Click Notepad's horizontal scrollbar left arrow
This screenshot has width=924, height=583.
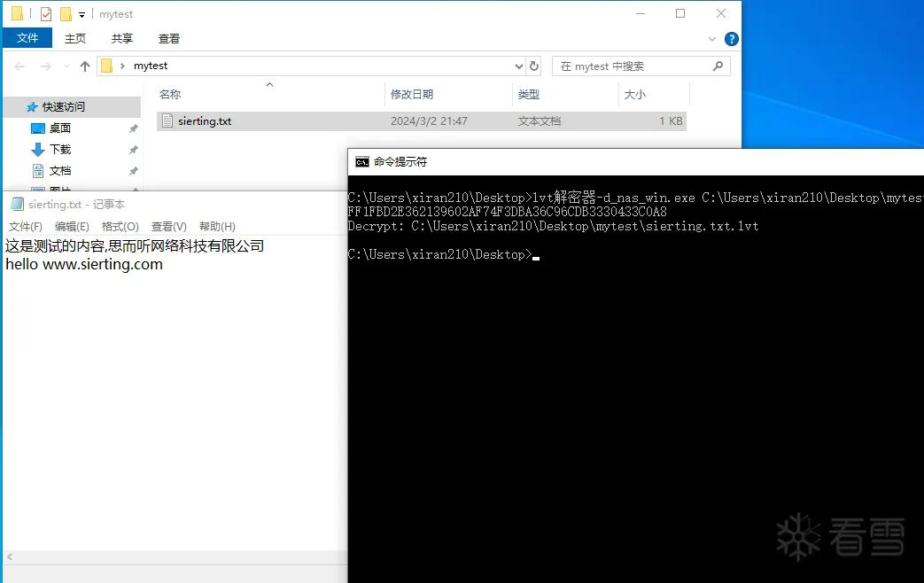pos(10,556)
